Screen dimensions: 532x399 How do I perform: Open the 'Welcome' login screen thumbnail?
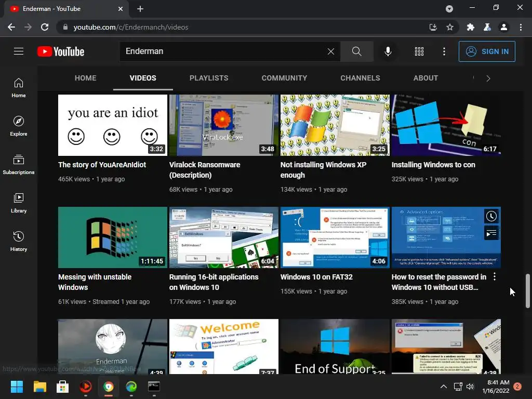click(x=224, y=347)
